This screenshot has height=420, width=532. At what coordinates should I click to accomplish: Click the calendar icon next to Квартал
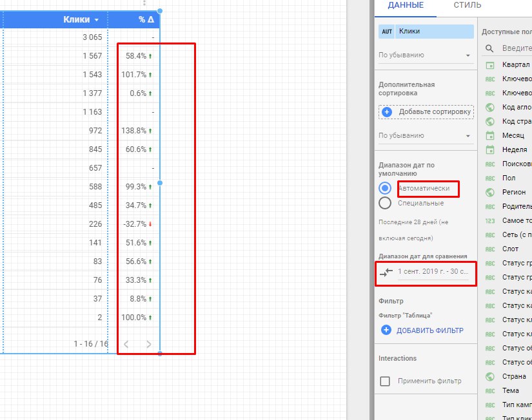tap(490, 65)
